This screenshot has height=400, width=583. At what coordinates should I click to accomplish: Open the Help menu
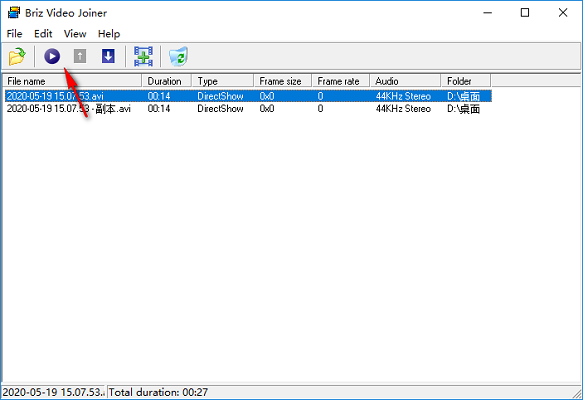coord(109,34)
